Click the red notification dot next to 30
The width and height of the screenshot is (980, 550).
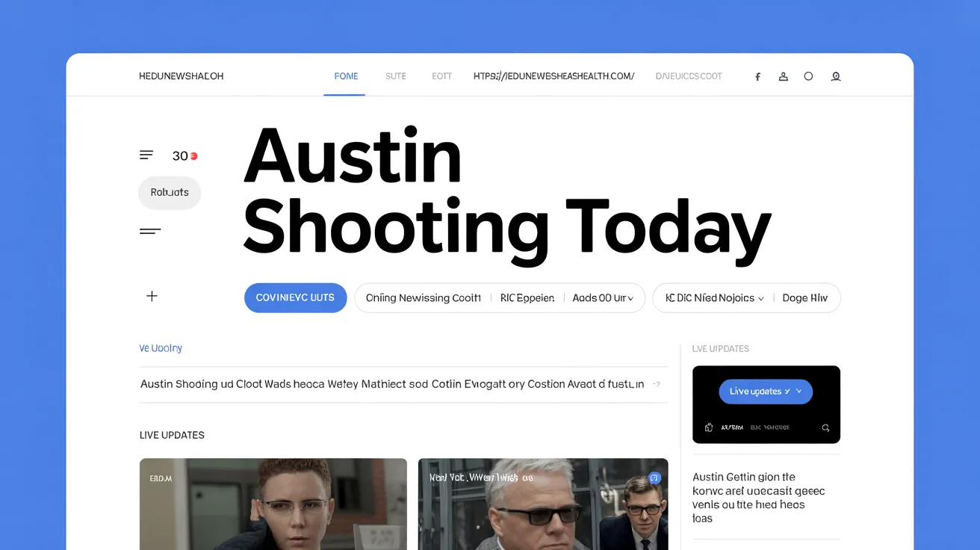click(193, 156)
